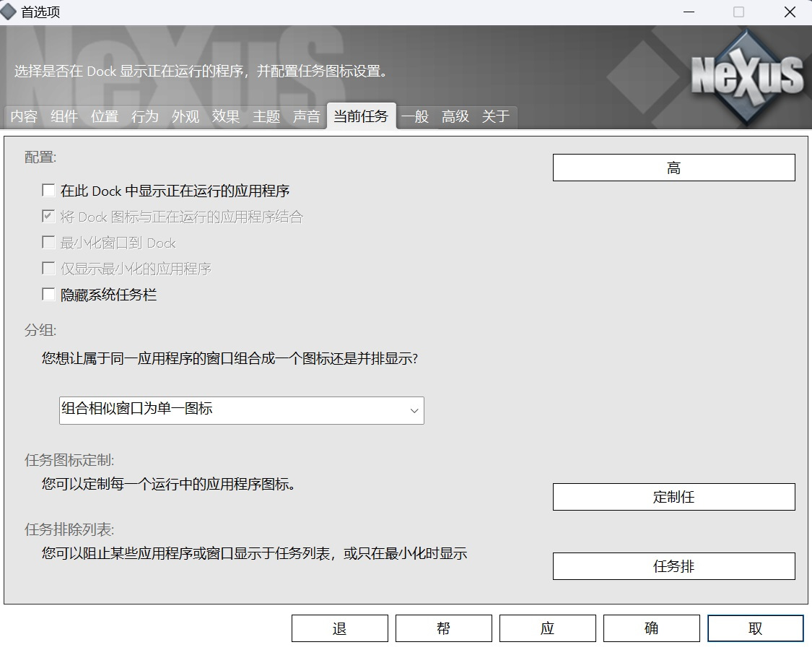Screen dimensions: 812x650
Task: Enable 在此 Dock 中显示正在运行的应用程序 checkbox
Action: point(49,191)
